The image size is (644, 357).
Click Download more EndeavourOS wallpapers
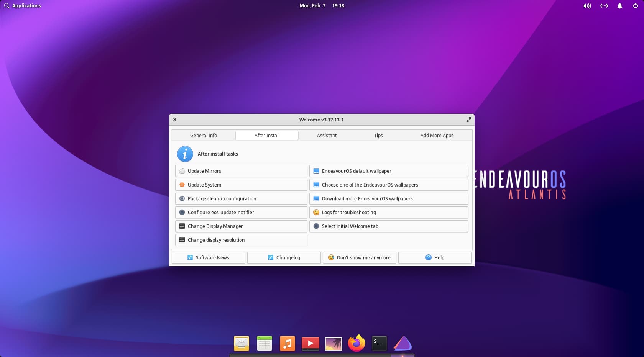[389, 199]
